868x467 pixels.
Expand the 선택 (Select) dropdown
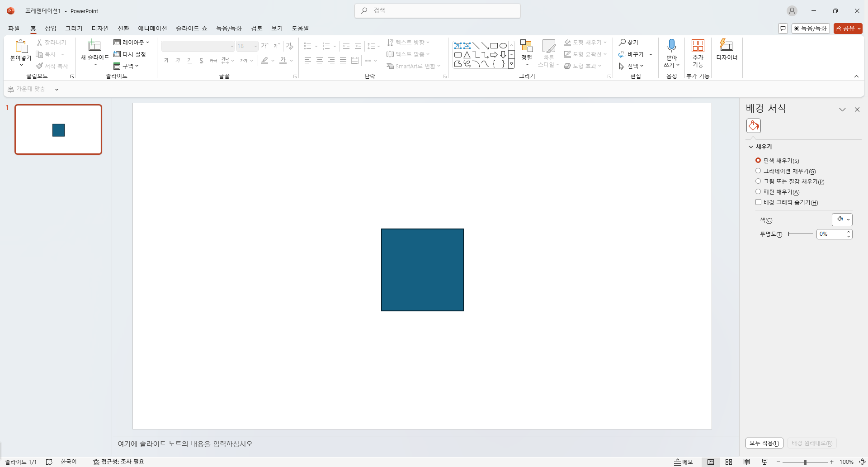click(x=631, y=66)
